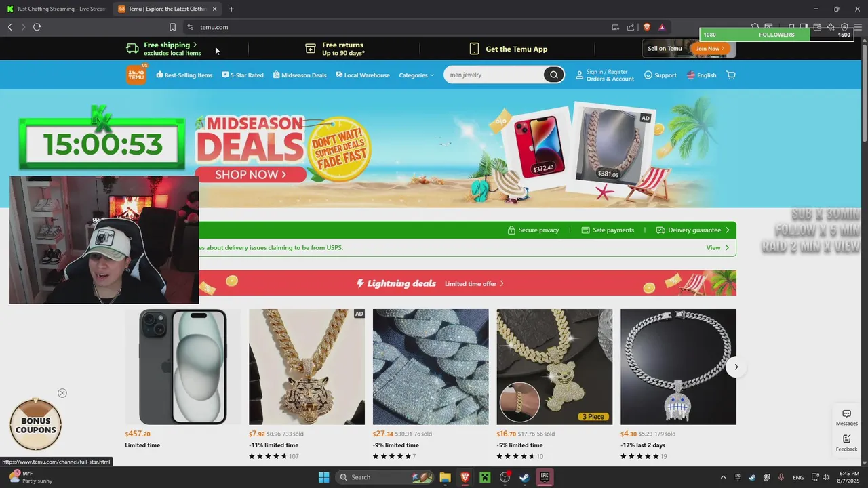Reload the page

tap(37, 27)
